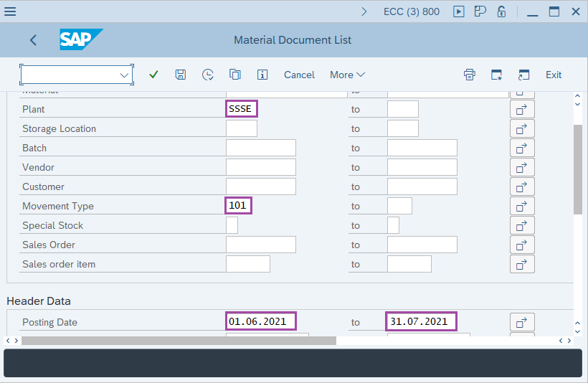The width and height of the screenshot is (588, 383).
Task: Click the Vendor 'to' field
Action: pyautogui.click(x=422, y=167)
